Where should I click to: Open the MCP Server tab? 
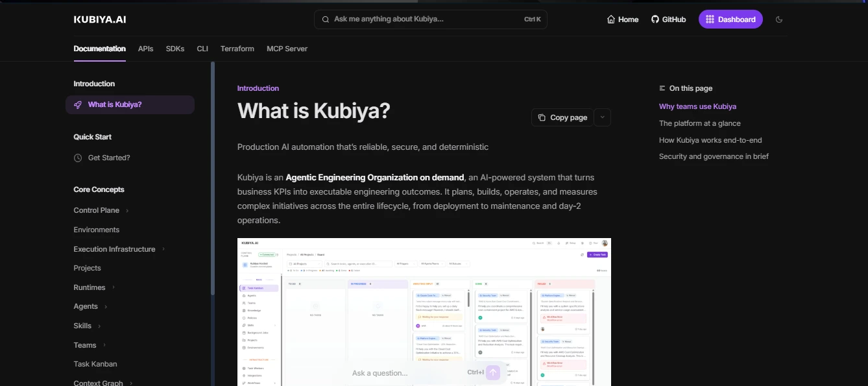tap(287, 49)
